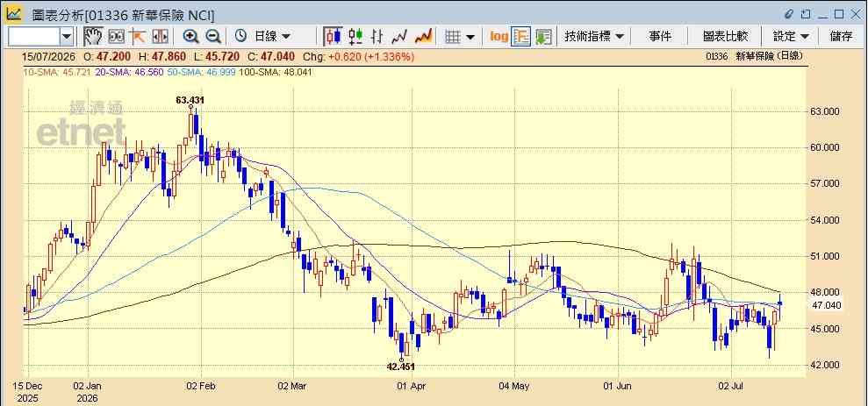Open the grid lines dropdown
Image resolution: width=868 pixels, height=406 pixels.
[x=460, y=37]
